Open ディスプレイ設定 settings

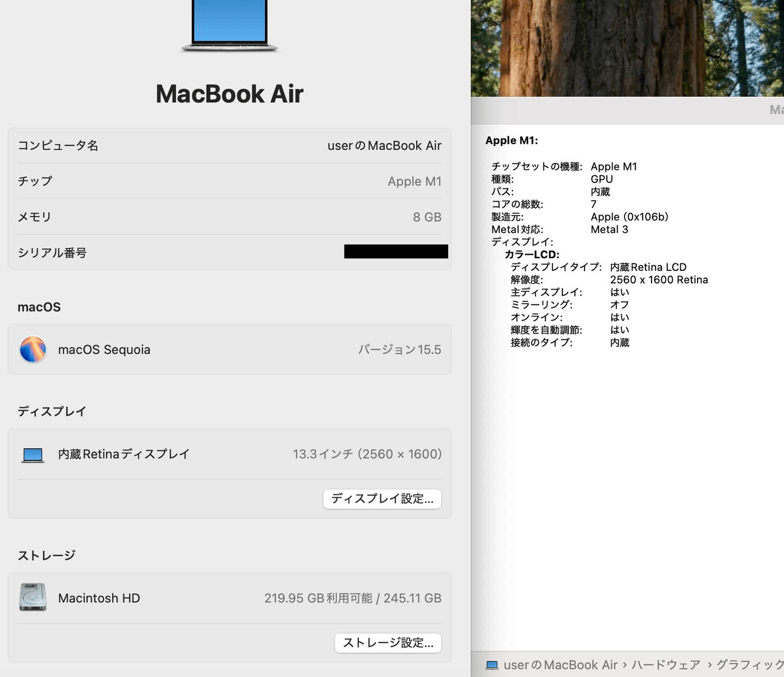pos(382,498)
